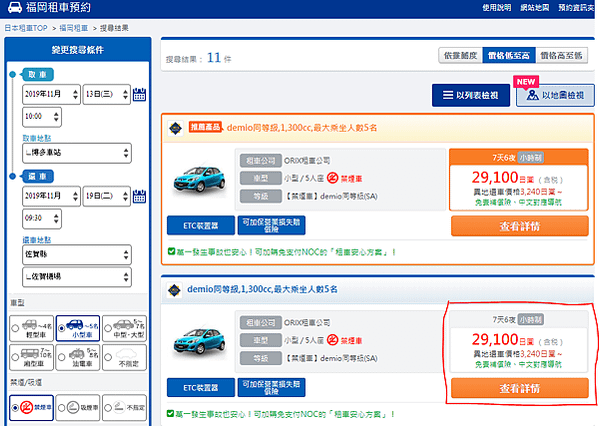
Task: Select 中型·大型 car type radio
Action: 108,328
